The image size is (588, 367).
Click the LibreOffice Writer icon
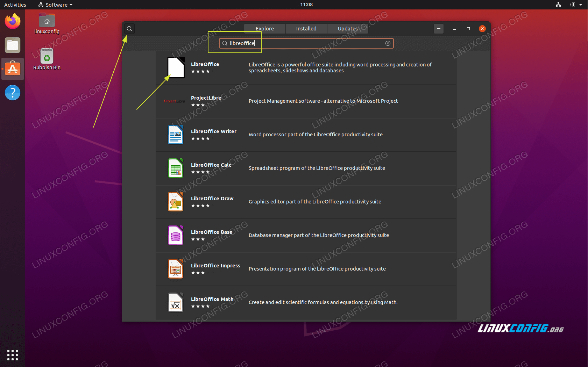pos(176,135)
